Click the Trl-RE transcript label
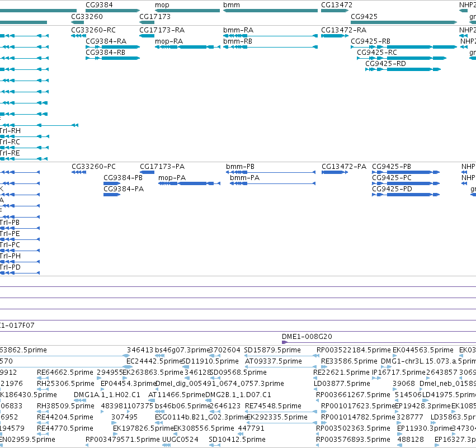This screenshot has width=476, height=448. (10, 153)
